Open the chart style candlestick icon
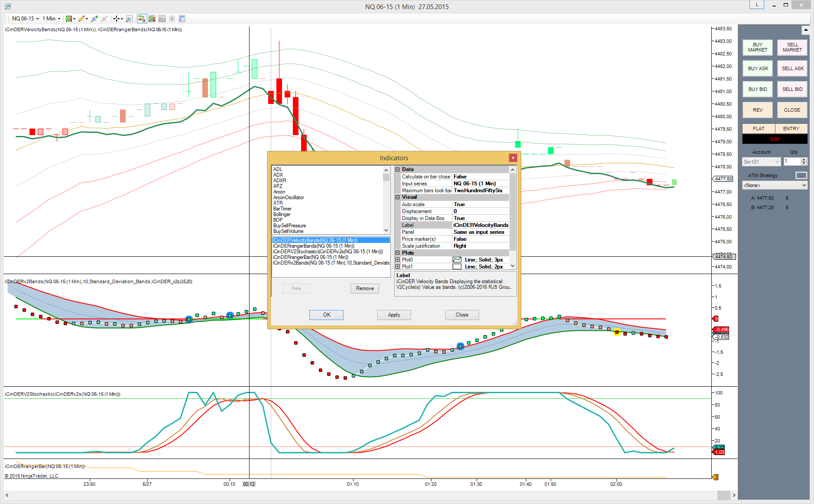Viewport: 814px width, 504px height. pos(69,19)
